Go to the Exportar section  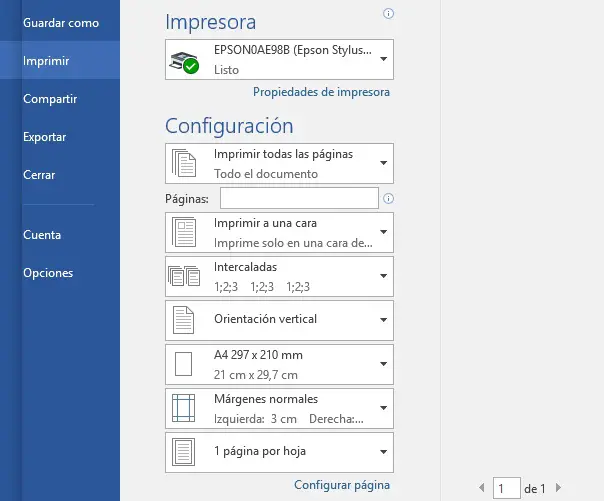[x=44, y=137]
